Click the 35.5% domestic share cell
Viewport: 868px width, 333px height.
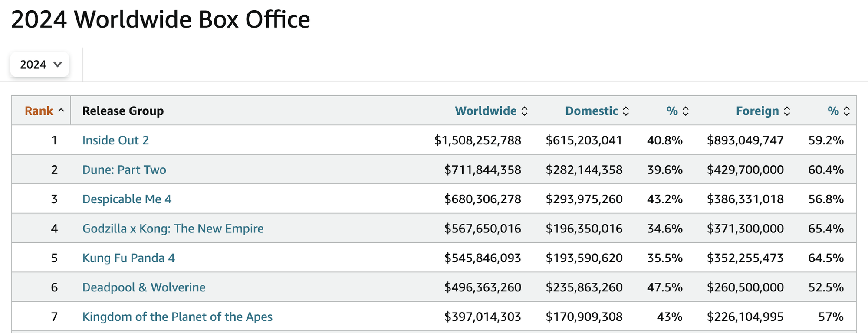point(665,258)
